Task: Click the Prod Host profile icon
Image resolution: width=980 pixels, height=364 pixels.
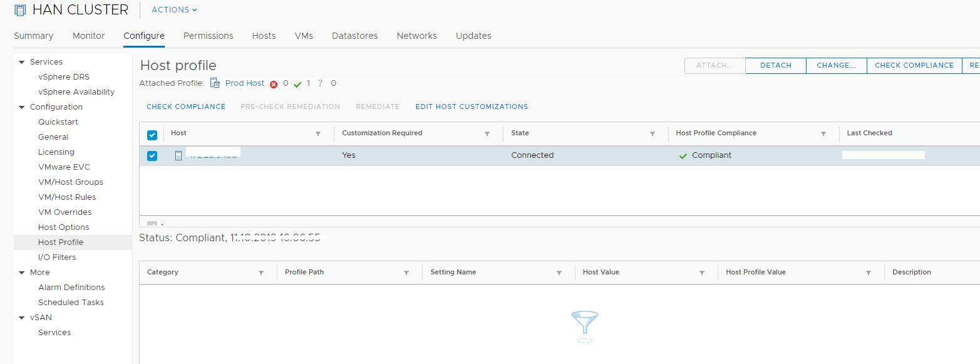Action: [215, 83]
